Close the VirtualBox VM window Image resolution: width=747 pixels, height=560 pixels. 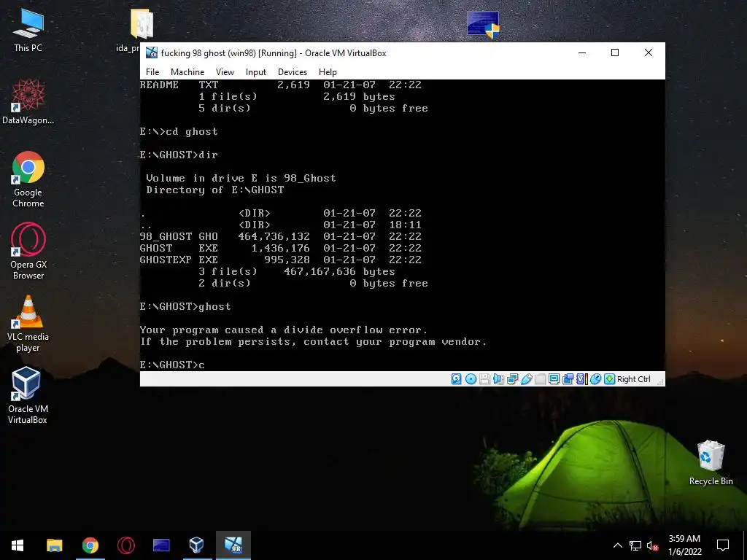coord(649,52)
